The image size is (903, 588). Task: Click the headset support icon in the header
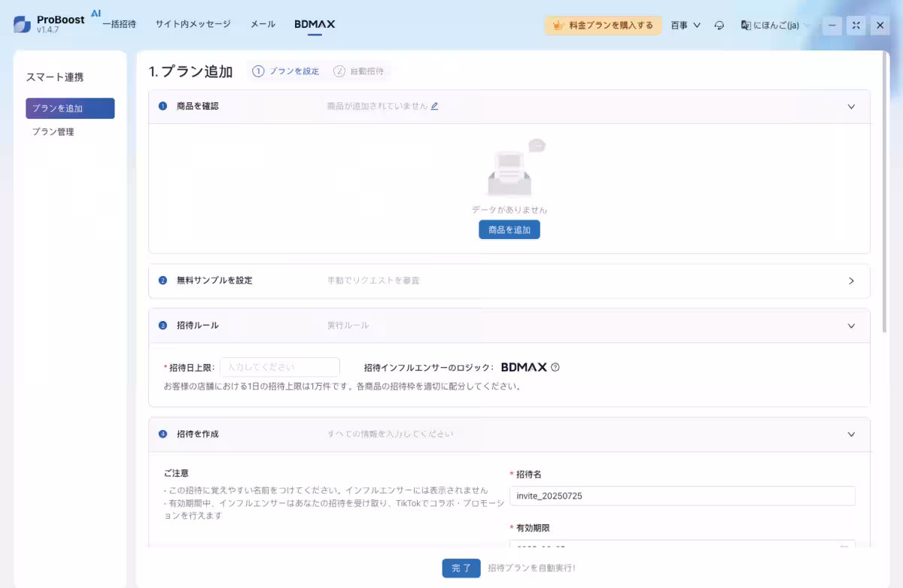pyautogui.click(x=719, y=25)
